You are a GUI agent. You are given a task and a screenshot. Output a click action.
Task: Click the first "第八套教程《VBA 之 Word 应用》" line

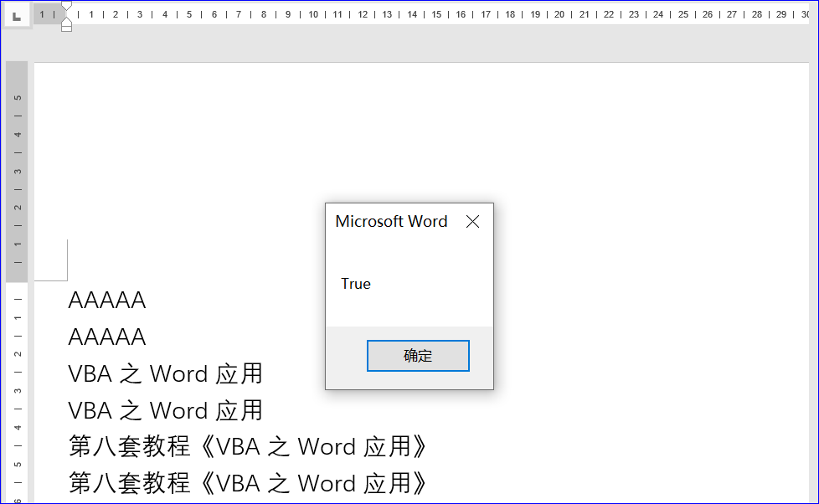tap(248, 447)
